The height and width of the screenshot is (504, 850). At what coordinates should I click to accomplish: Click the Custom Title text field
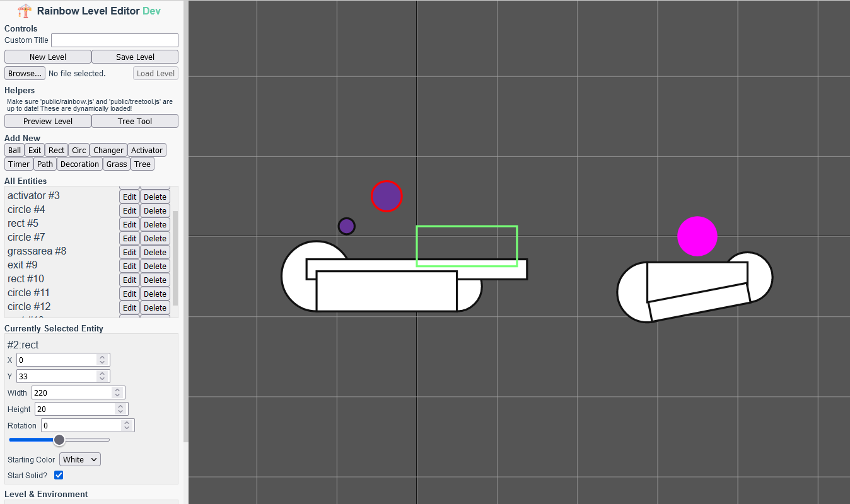point(114,40)
